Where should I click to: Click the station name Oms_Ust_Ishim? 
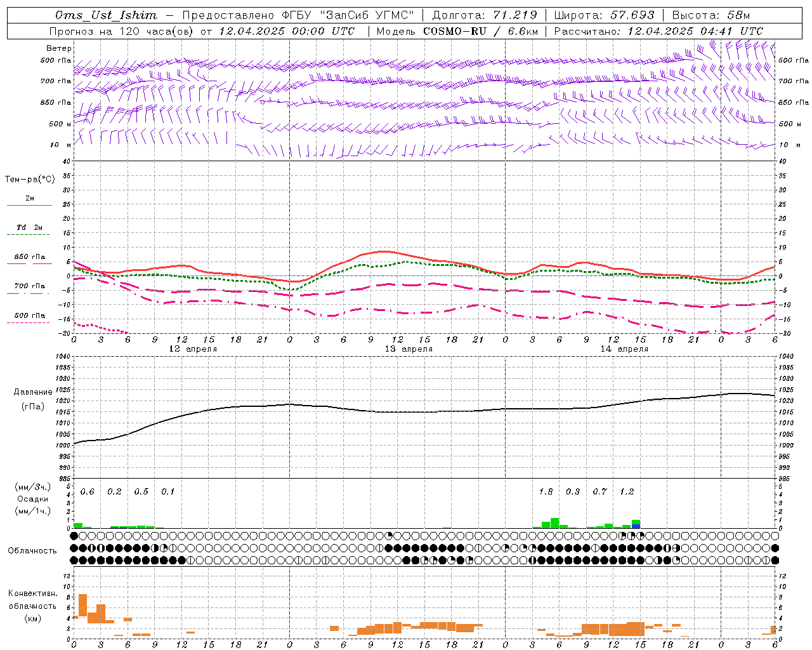(106, 15)
